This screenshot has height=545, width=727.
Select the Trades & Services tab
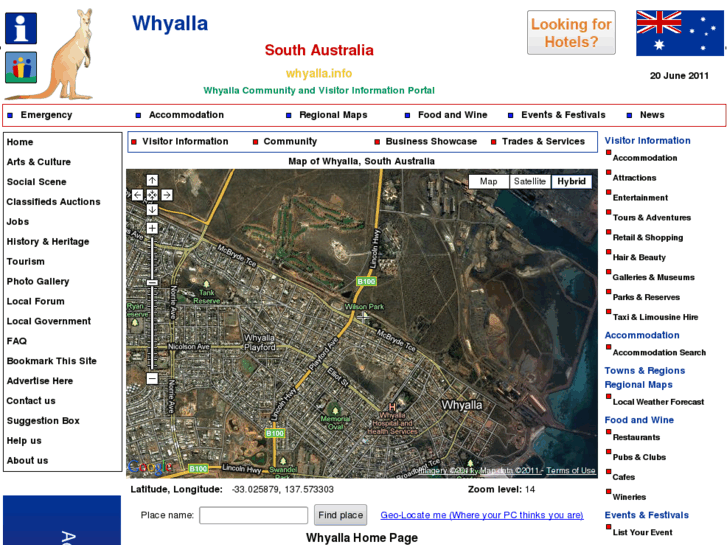tap(543, 141)
